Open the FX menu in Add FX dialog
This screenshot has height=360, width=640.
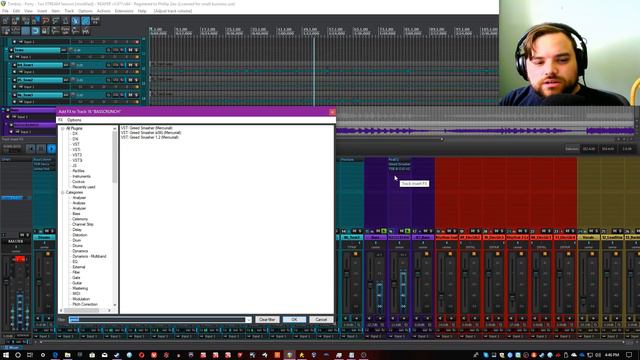point(60,120)
